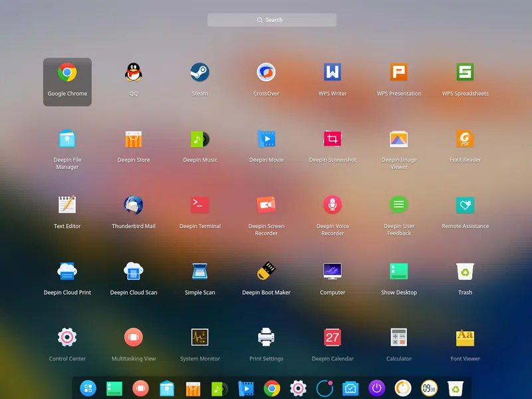Viewport: 532px width, 399px height.
Task: Click the Multitasking View icon in the dock
Action: coord(140,388)
